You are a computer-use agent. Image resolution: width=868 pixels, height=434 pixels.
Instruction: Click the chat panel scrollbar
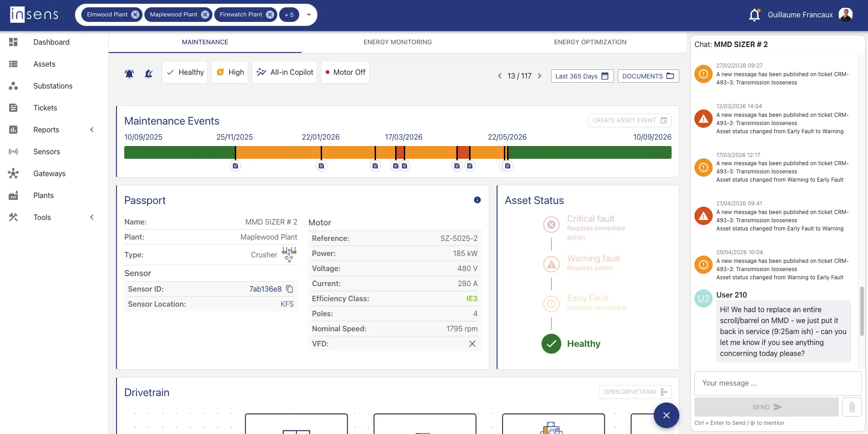coord(862,311)
